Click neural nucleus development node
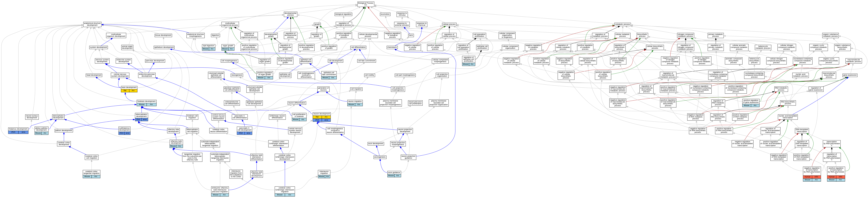 tap(32, 117)
